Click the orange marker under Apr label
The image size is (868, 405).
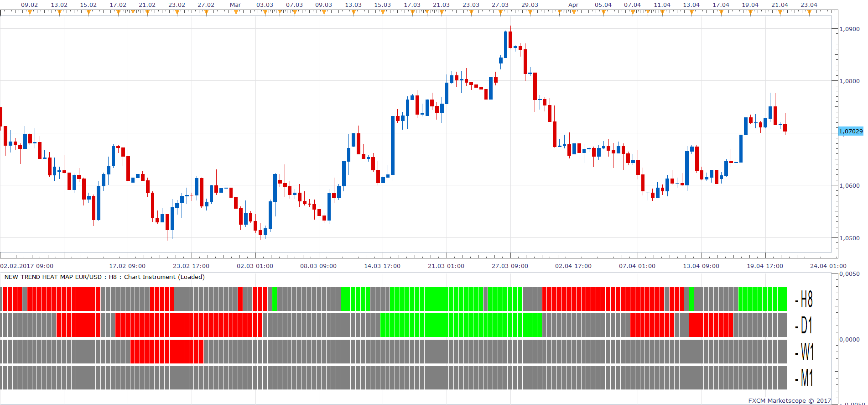tap(574, 12)
